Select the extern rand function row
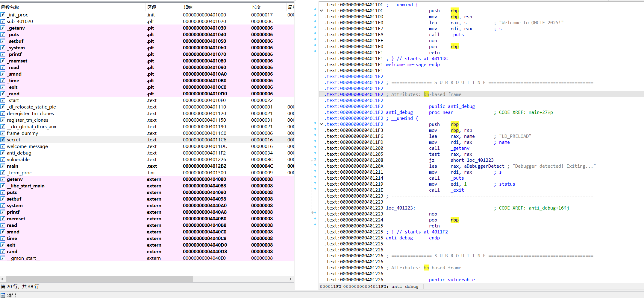Screen dimensions: 644x298 [x=147, y=251]
